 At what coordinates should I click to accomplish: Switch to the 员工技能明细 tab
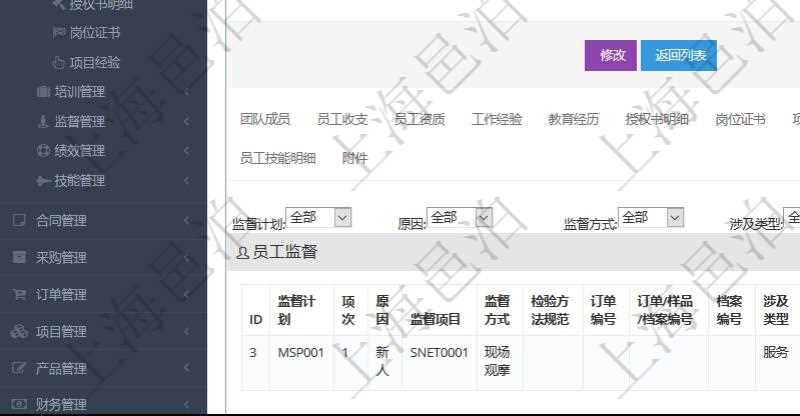tap(278, 158)
